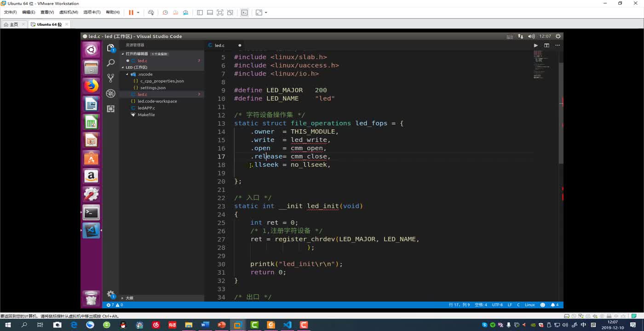Image resolution: width=644 pixels, height=331 pixels.
Task: Revert to snapshot VMware icon
Action: 175,12
